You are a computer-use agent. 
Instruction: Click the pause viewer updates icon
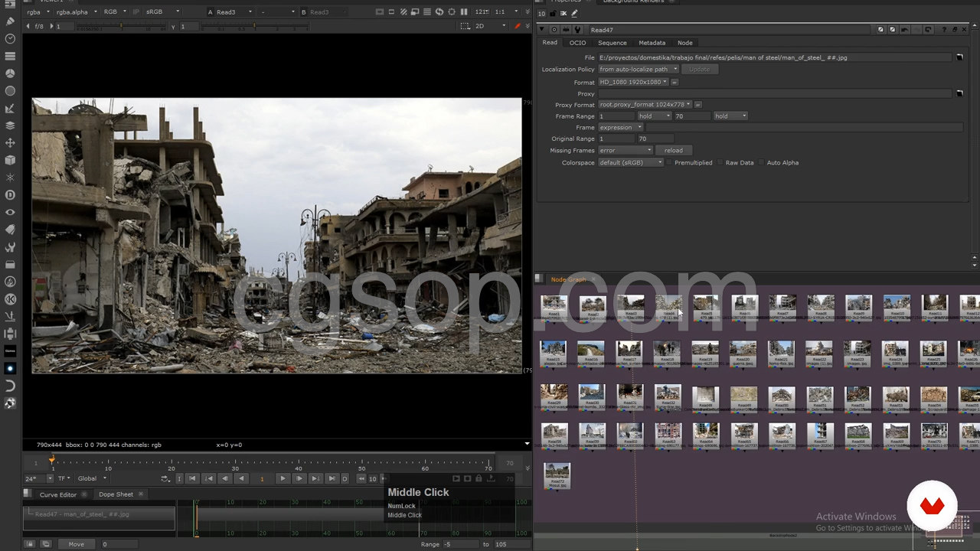tap(464, 12)
